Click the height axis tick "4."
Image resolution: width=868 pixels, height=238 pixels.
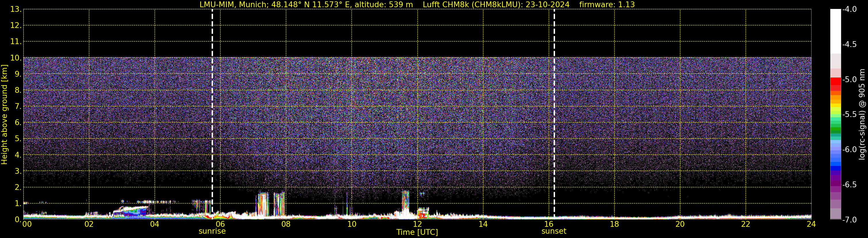point(18,155)
